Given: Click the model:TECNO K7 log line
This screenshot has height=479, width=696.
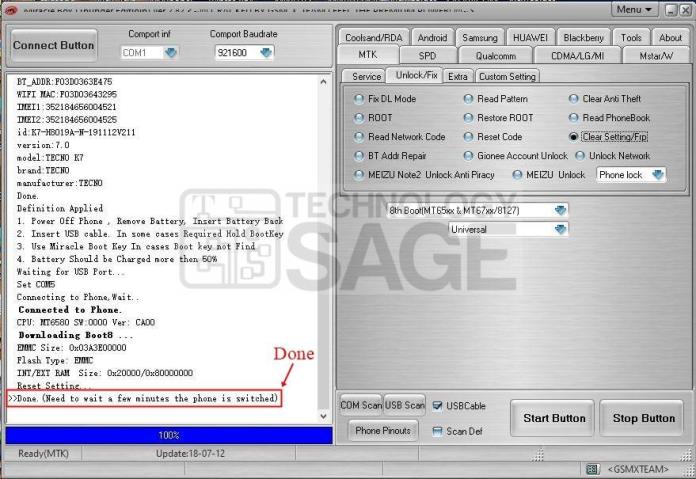Looking at the screenshot, I should click(50, 158).
